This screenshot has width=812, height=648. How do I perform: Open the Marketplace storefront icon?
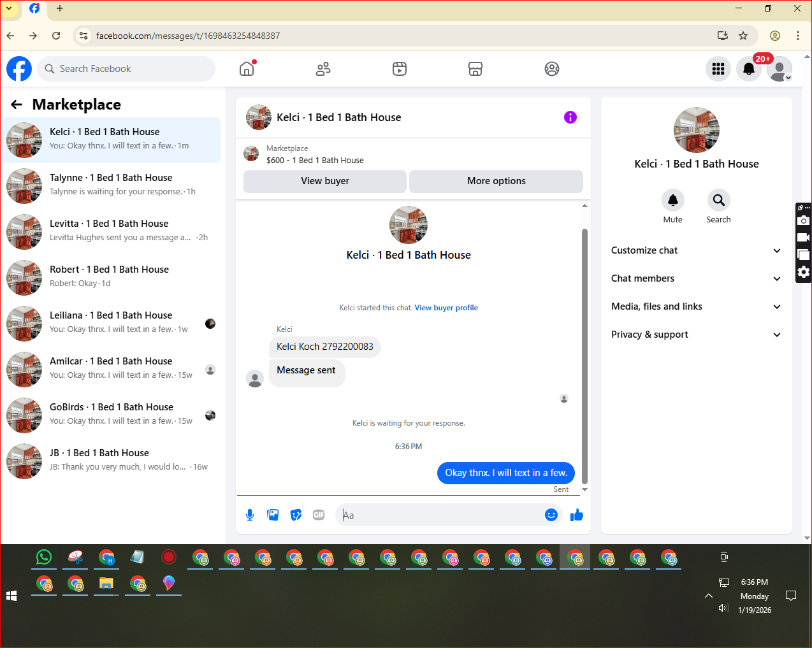[x=475, y=69]
